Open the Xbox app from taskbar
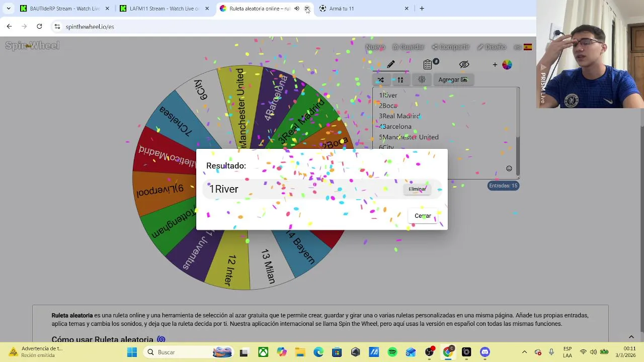This screenshot has width=644, height=362. [263, 352]
